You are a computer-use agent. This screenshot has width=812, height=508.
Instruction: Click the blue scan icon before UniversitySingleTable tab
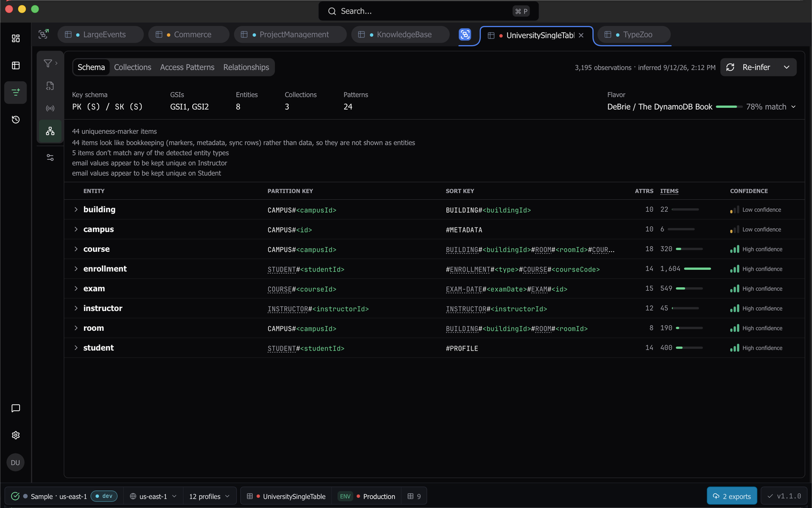465,34
